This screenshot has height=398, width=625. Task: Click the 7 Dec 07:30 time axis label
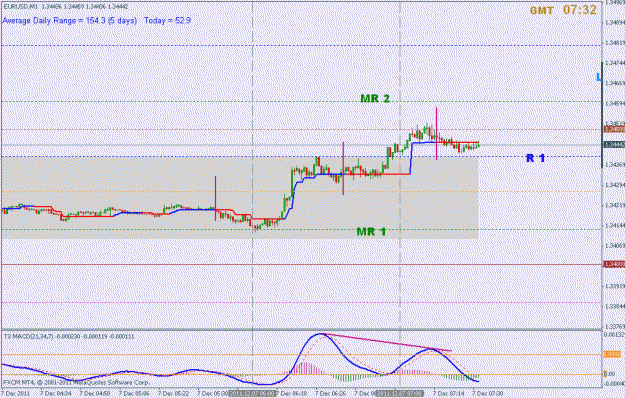point(488,393)
